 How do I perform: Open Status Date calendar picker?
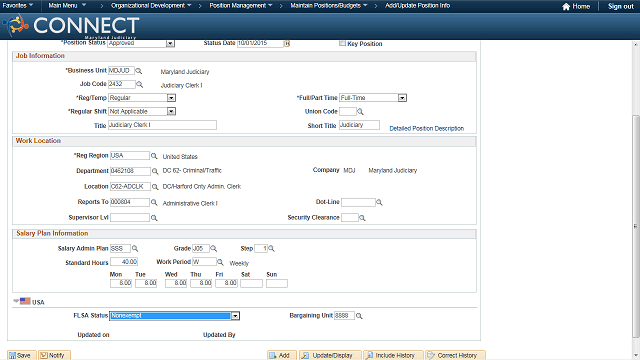[287, 44]
